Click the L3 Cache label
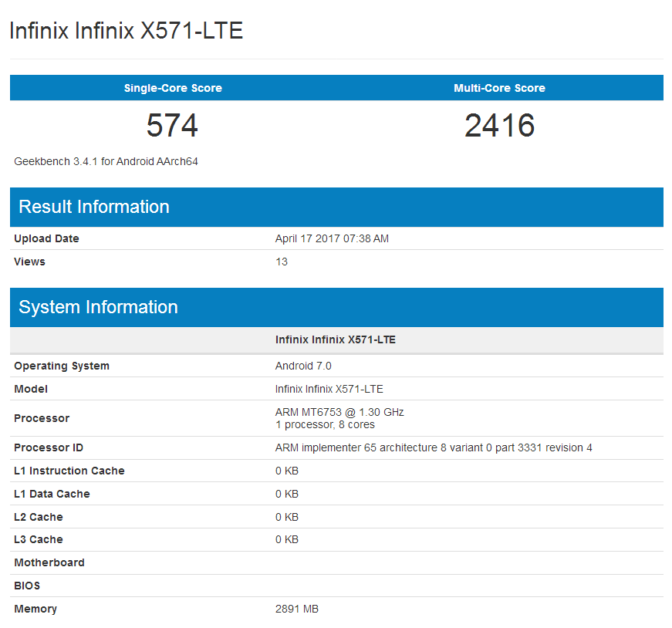The width and height of the screenshot is (672, 628). coord(38,539)
